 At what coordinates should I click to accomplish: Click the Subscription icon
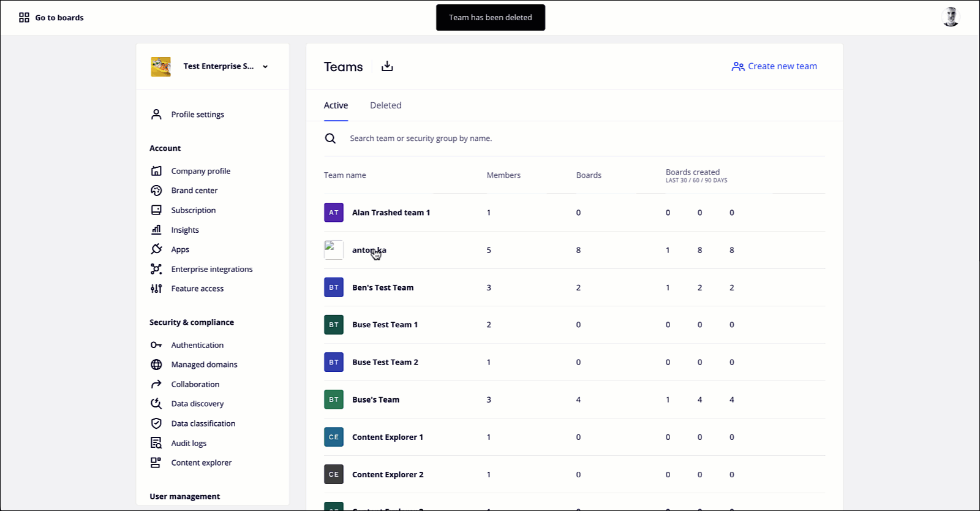[x=156, y=210]
